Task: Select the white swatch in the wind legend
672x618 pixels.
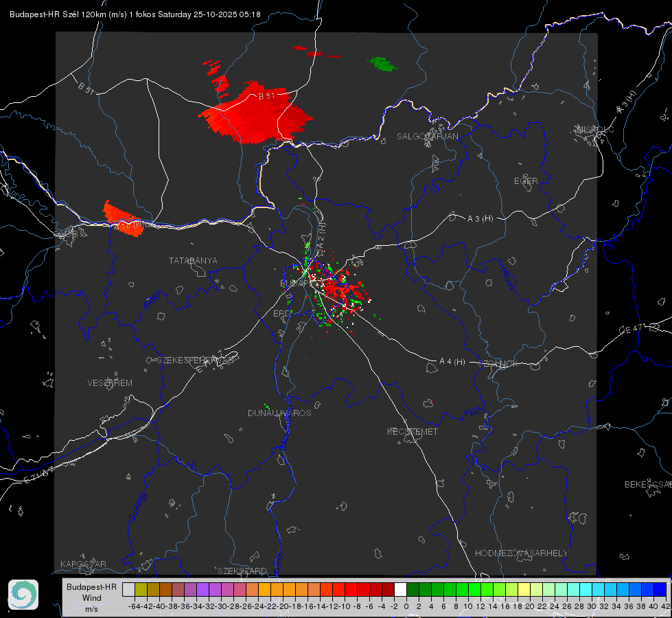Action: tap(400, 589)
